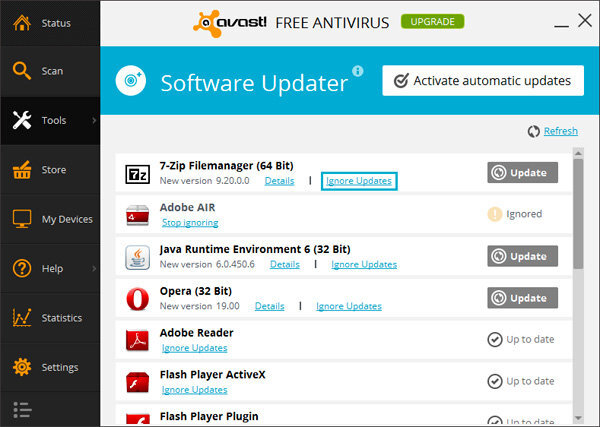600x427 pixels.
Task: Close the avast window
Action: click(x=585, y=20)
